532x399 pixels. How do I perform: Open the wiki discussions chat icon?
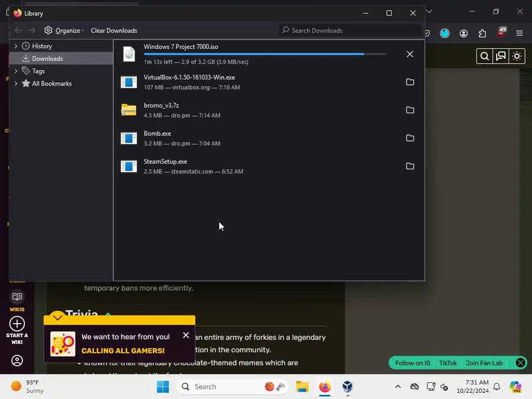[x=501, y=56]
